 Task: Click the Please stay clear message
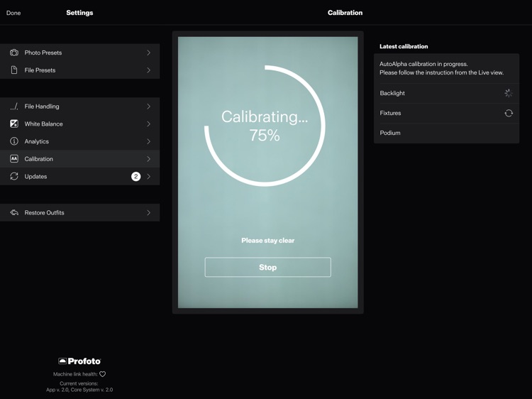pos(267,241)
